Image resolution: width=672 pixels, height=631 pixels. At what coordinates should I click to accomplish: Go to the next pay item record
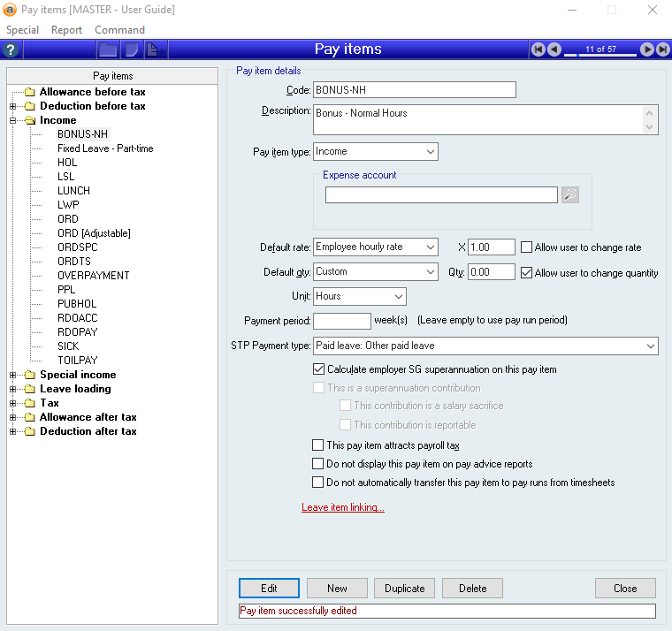[647, 49]
